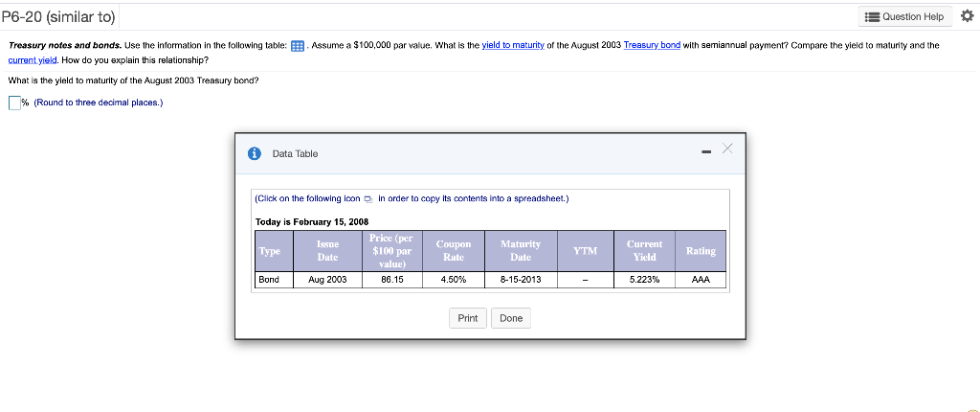This screenshot has width=980, height=412.
Task: Close the Data Table dialog
Action: tap(726, 149)
